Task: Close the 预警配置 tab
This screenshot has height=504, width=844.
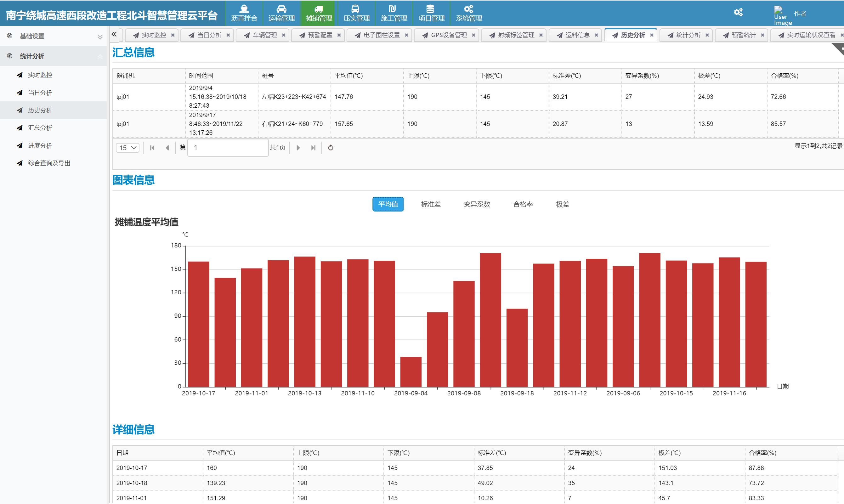Action: pyautogui.click(x=339, y=35)
